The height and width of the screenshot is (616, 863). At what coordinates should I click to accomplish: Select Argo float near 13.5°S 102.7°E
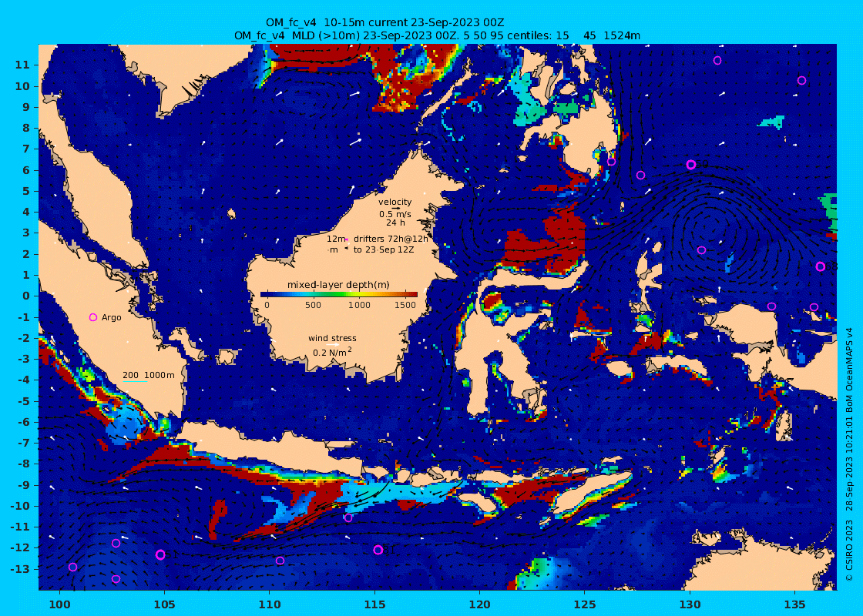(x=116, y=578)
